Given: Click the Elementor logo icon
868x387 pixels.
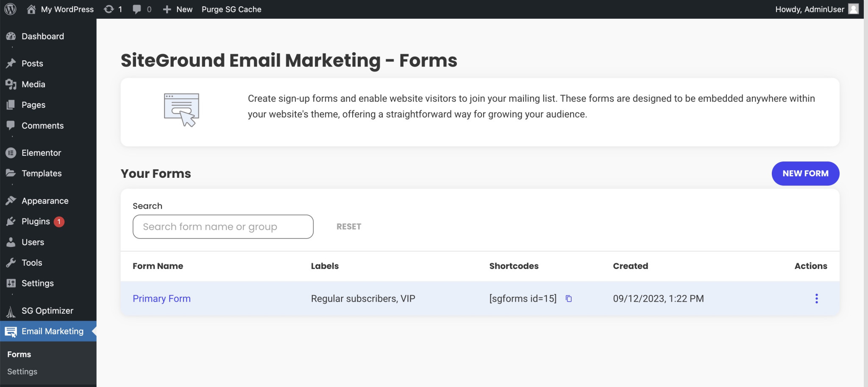Looking at the screenshot, I should [x=11, y=153].
